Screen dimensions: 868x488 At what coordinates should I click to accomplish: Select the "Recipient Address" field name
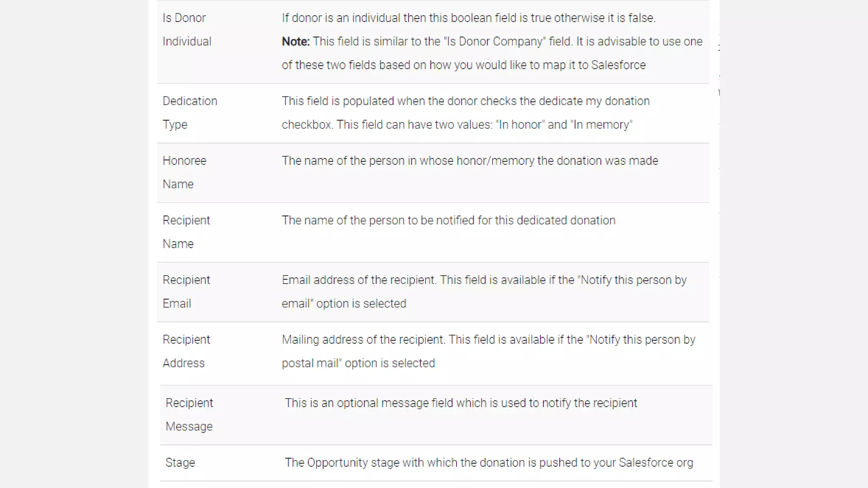pyautogui.click(x=186, y=351)
